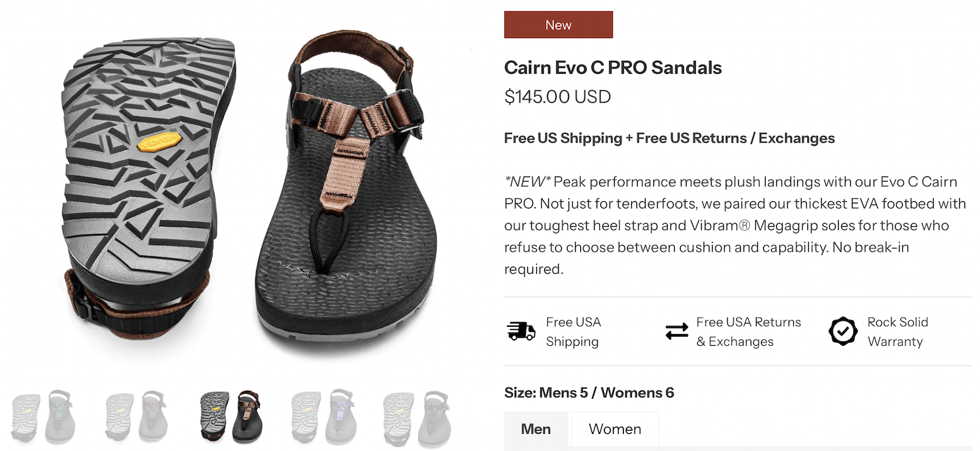Click the "Cairn Evo C PRO Sandals" title

[x=613, y=67]
